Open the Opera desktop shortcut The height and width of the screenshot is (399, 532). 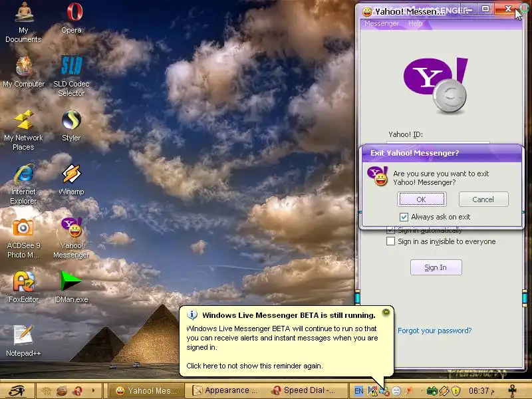(72, 18)
